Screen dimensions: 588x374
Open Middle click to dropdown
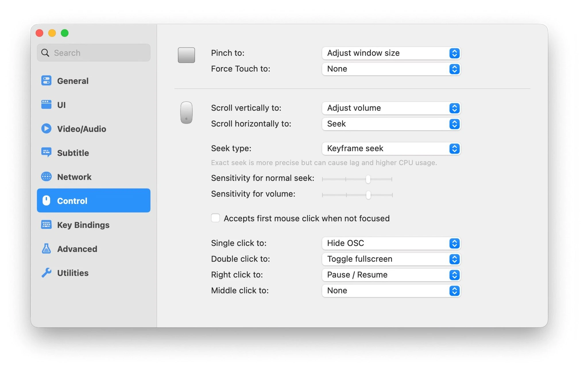click(x=391, y=291)
